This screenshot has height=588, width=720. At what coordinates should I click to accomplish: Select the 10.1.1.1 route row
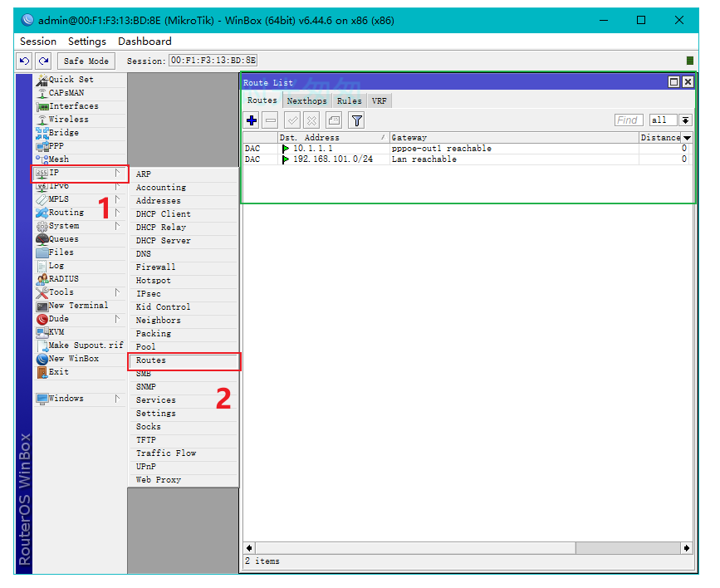tap(466, 149)
